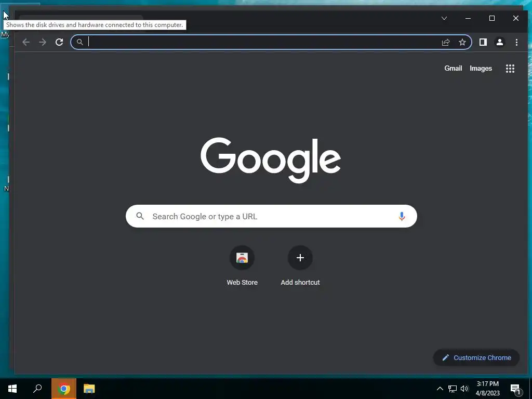Show hidden system tray icons
Image resolution: width=532 pixels, height=399 pixels.
click(x=440, y=389)
